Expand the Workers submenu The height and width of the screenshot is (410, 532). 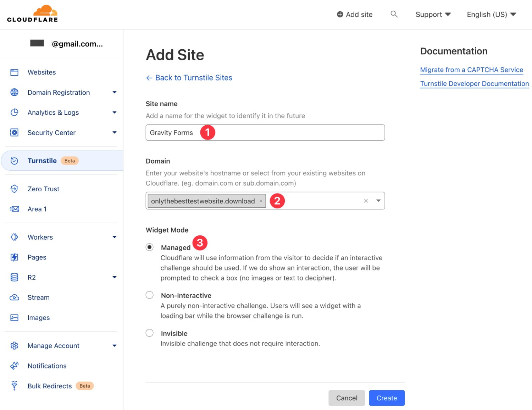click(115, 237)
